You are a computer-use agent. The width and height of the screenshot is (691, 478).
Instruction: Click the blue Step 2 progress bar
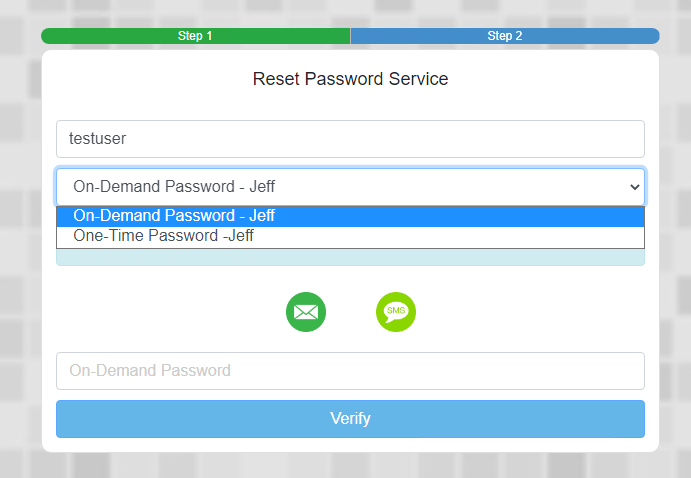(504, 36)
